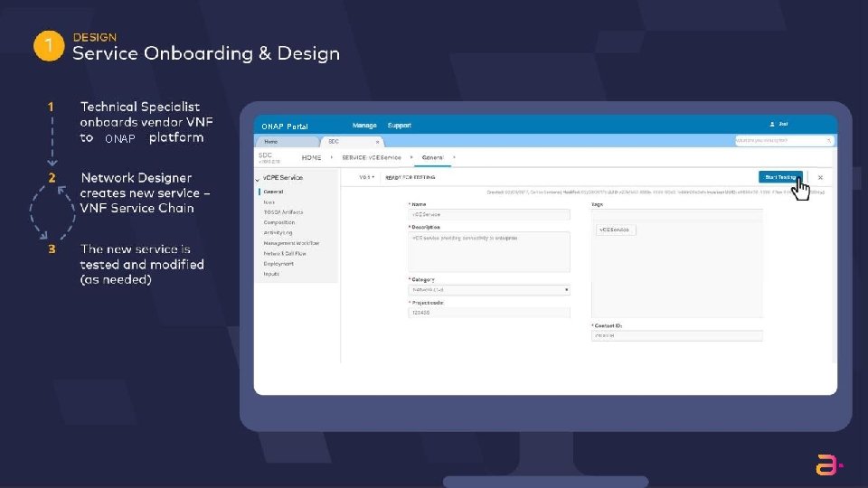
Task: Click the Project code field
Action: click(x=489, y=313)
